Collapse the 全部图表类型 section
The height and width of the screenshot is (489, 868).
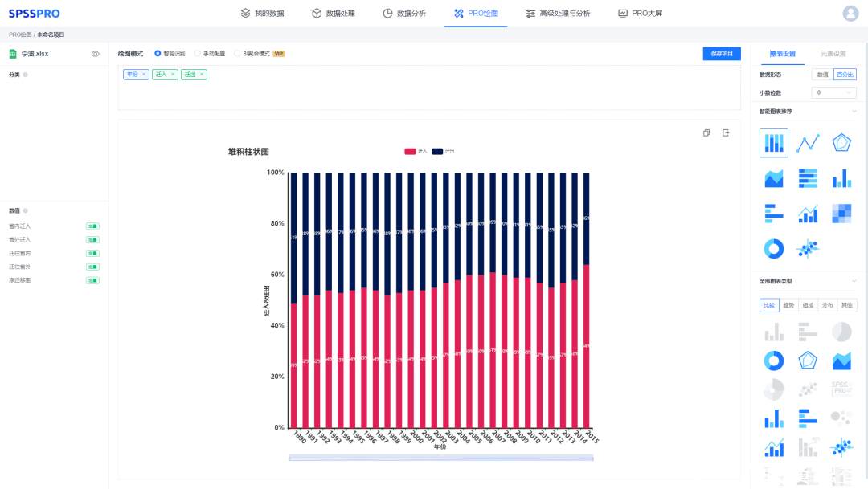pos(854,281)
